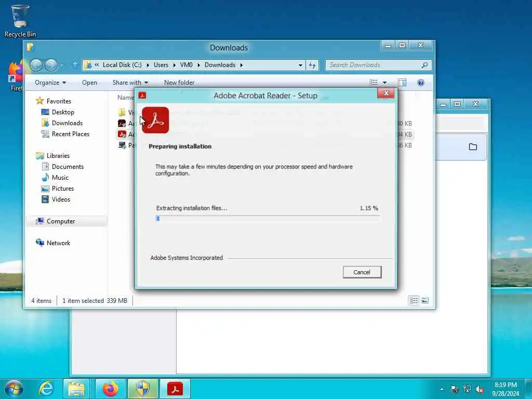Screen dimensions: 532x399
Task: Toggle the preview pane icon
Action: tap(402, 83)
